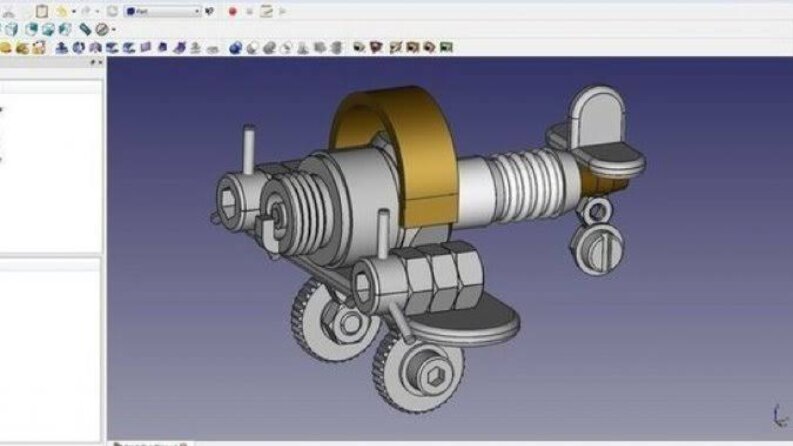Click the ruler Measure distance icon
Viewport: 793px width, 446px height.
pos(85,29)
